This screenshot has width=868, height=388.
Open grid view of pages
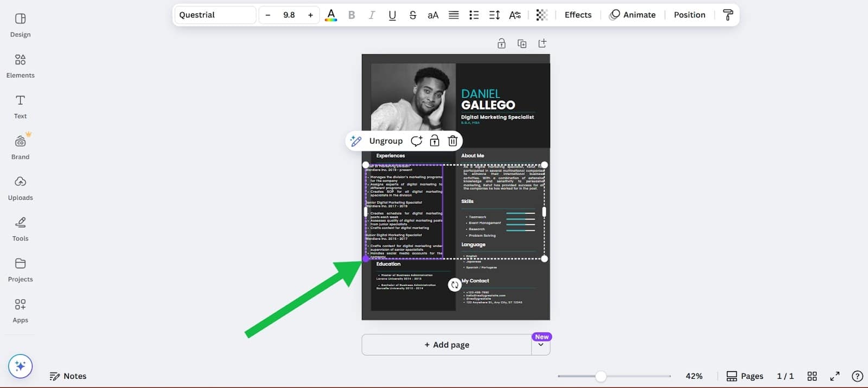pos(812,376)
